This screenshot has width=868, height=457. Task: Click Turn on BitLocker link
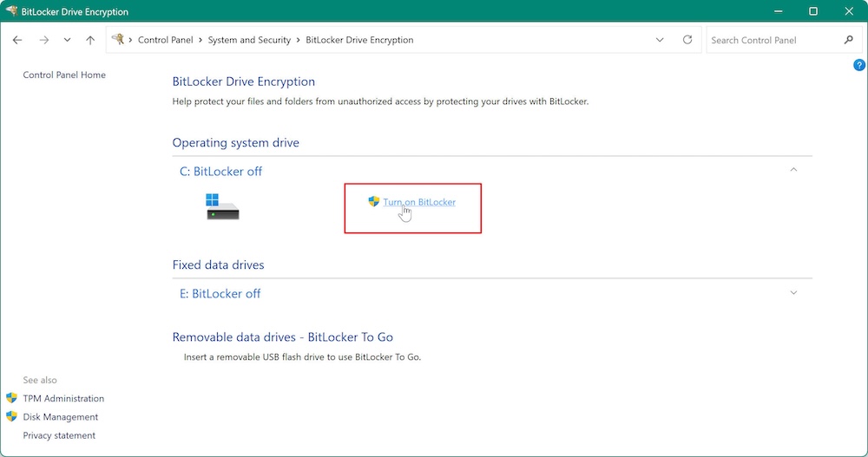click(x=419, y=202)
